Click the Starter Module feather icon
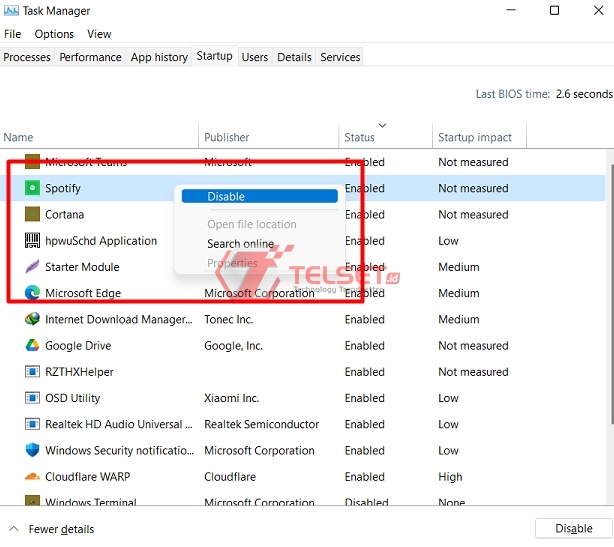Image resolution: width=614 pixels, height=547 pixels. point(32,267)
